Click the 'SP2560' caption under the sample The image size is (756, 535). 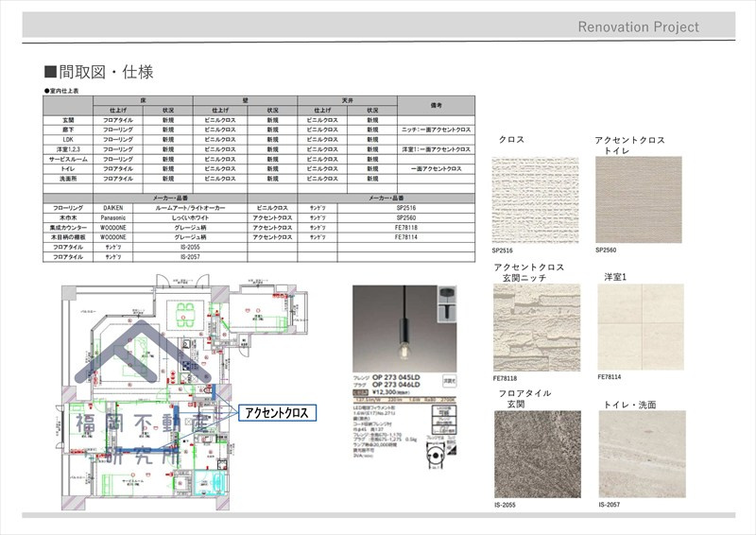pyautogui.click(x=606, y=250)
